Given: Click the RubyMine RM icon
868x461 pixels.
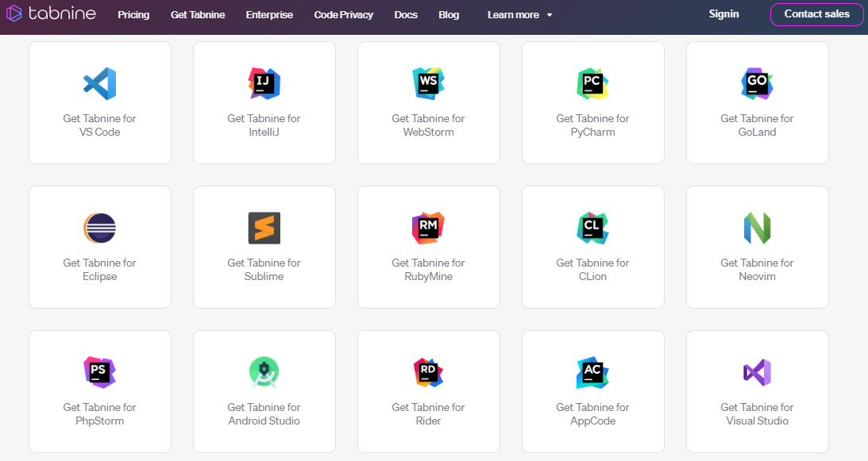Looking at the screenshot, I should click(x=429, y=228).
